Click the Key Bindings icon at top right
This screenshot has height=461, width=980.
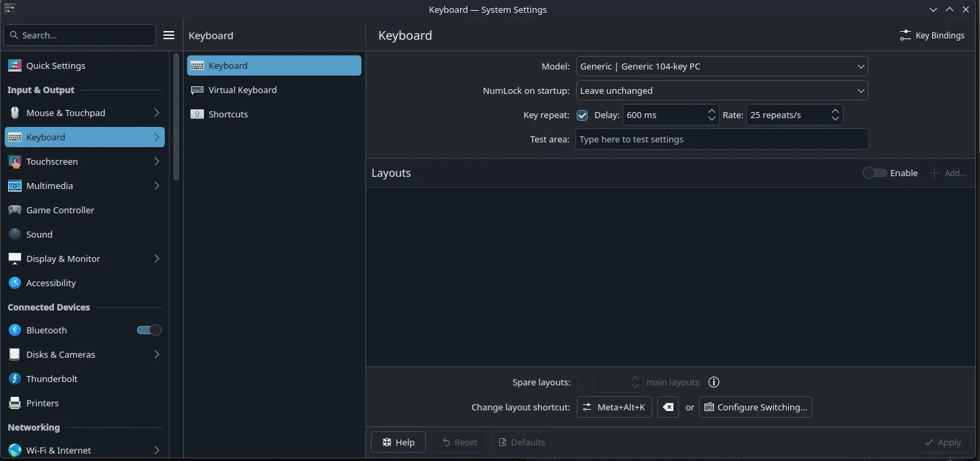point(905,35)
